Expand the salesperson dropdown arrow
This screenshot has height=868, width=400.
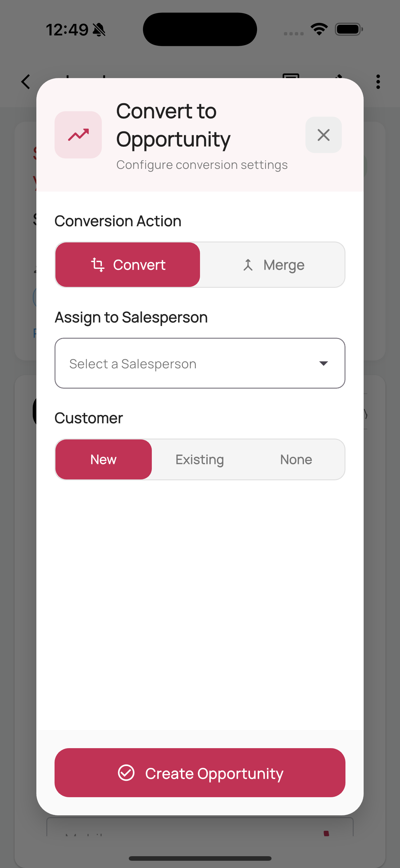pos(323,363)
